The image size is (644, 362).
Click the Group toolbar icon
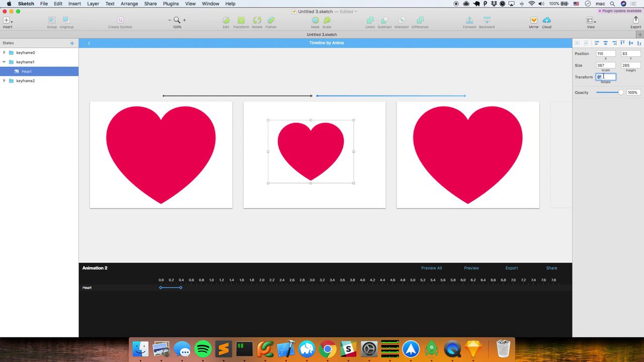tap(52, 20)
